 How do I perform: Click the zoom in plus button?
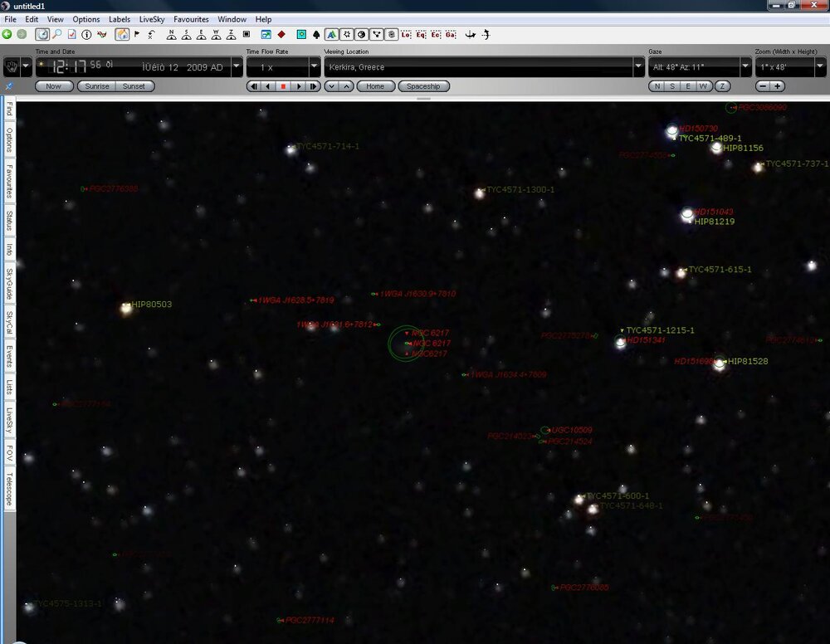[778, 86]
